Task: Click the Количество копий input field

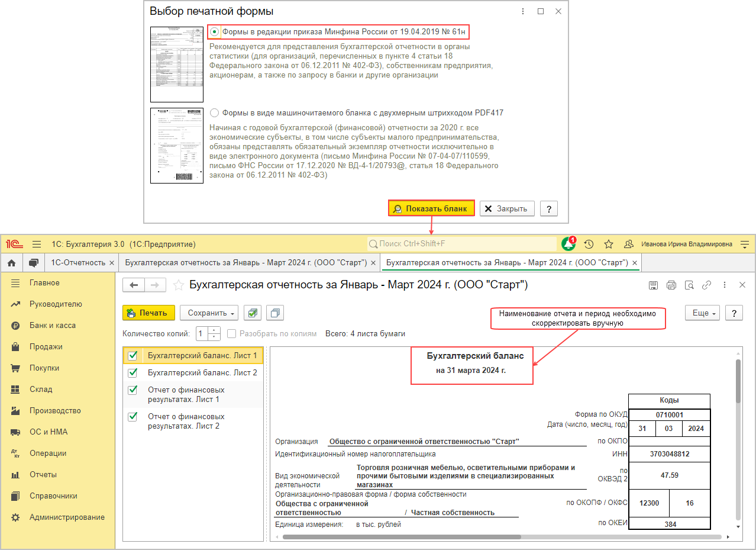Action: coord(202,333)
